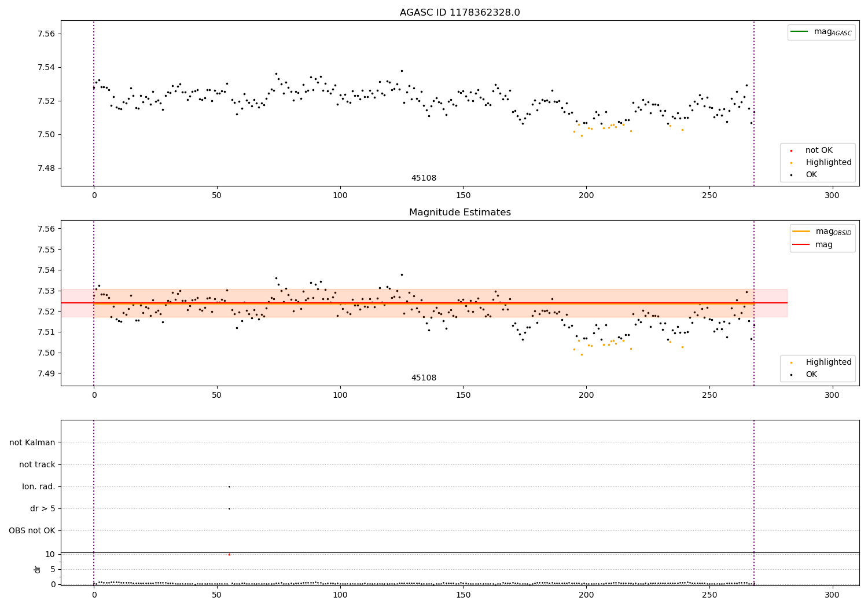Select the red "mag" legend entry
Viewport: 868px width, 608px height.
[812, 245]
